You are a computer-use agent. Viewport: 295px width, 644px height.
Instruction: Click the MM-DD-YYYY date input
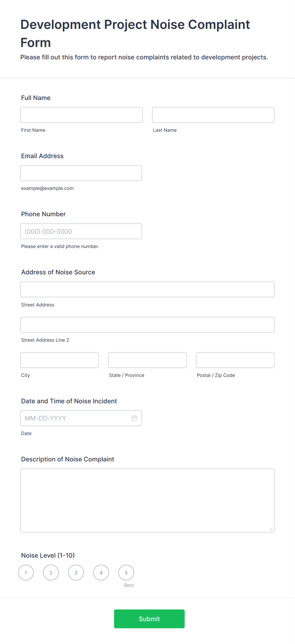(x=81, y=418)
